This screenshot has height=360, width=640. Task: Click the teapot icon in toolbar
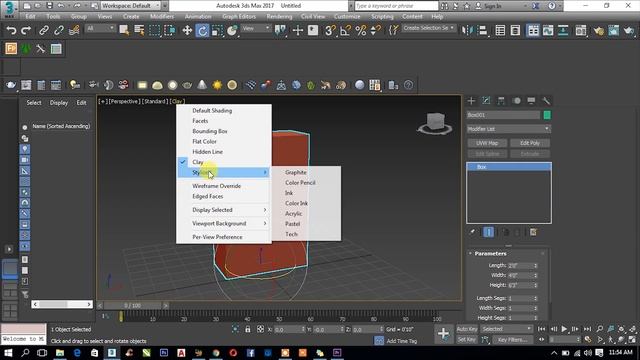pyautogui.click(x=11, y=85)
